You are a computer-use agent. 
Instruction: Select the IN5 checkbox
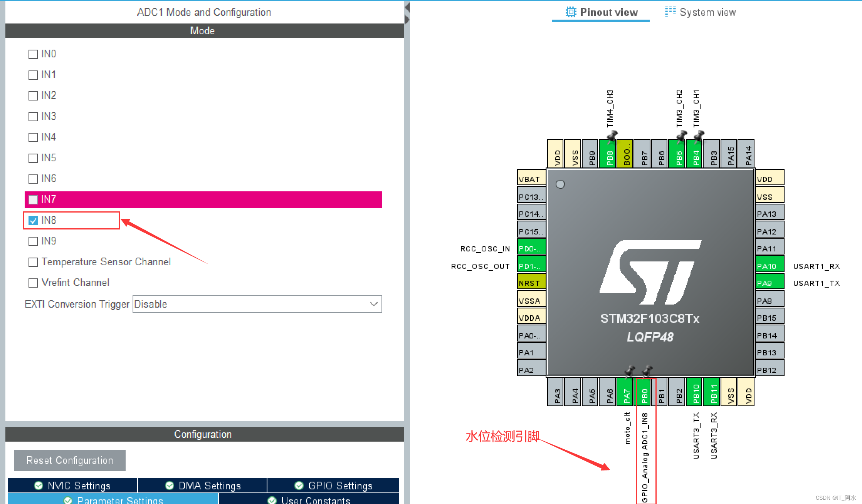(x=33, y=158)
